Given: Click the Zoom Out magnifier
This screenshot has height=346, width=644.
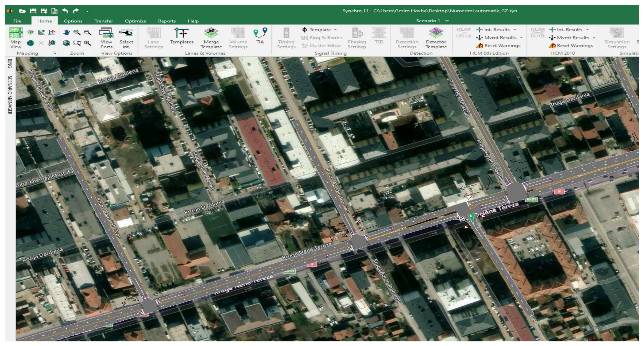Looking at the screenshot, I should click(87, 32).
